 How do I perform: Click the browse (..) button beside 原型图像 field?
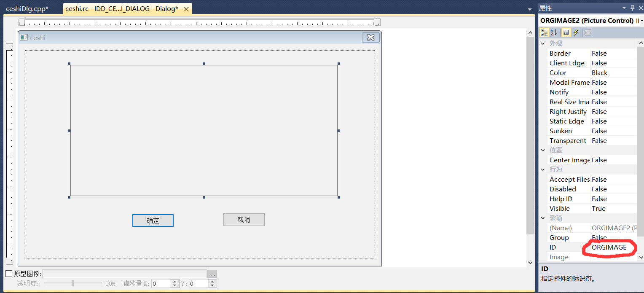212,274
